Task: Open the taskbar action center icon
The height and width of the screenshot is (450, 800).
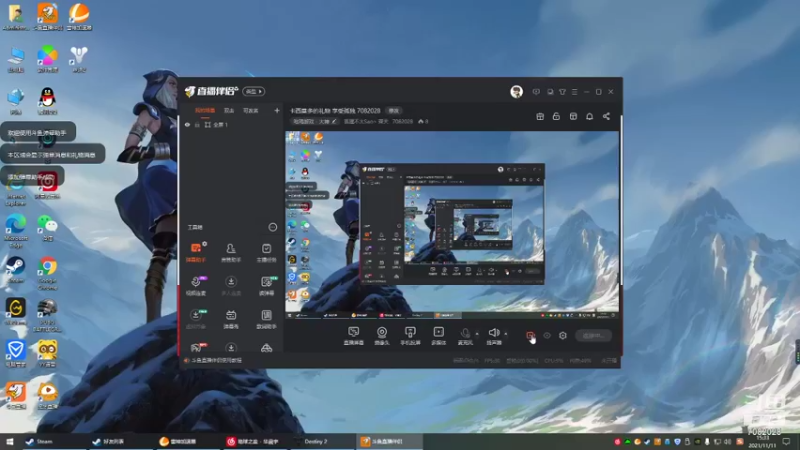Action: (786, 441)
